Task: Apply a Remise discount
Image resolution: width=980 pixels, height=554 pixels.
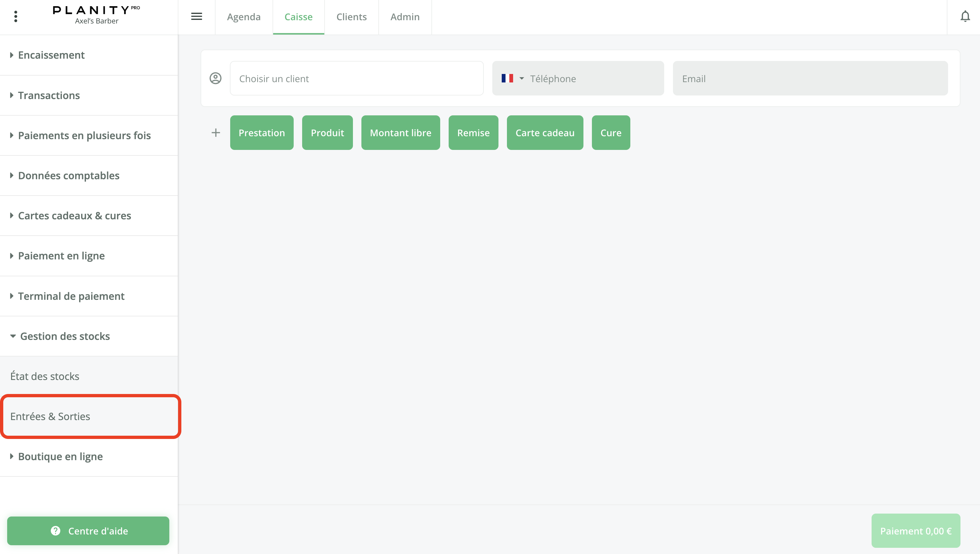Action: pos(473,133)
